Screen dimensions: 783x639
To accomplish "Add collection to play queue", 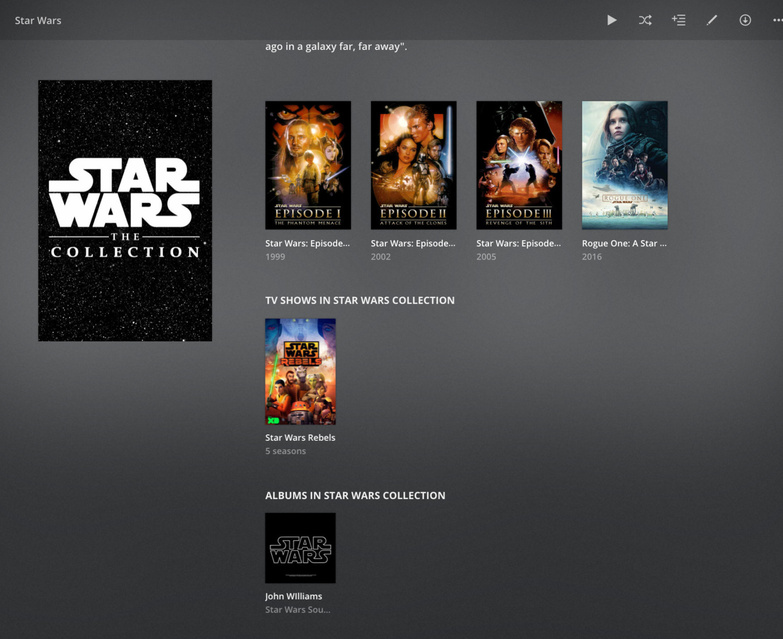I will point(678,20).
